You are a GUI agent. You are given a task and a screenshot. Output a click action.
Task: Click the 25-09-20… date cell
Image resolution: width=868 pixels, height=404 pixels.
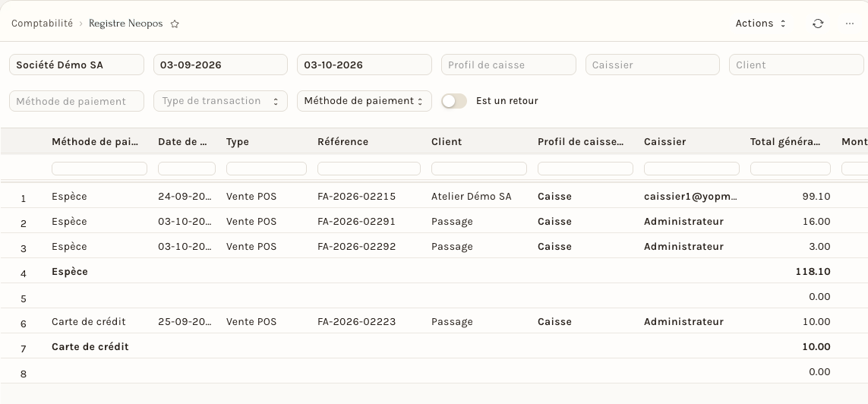point(185,321)
